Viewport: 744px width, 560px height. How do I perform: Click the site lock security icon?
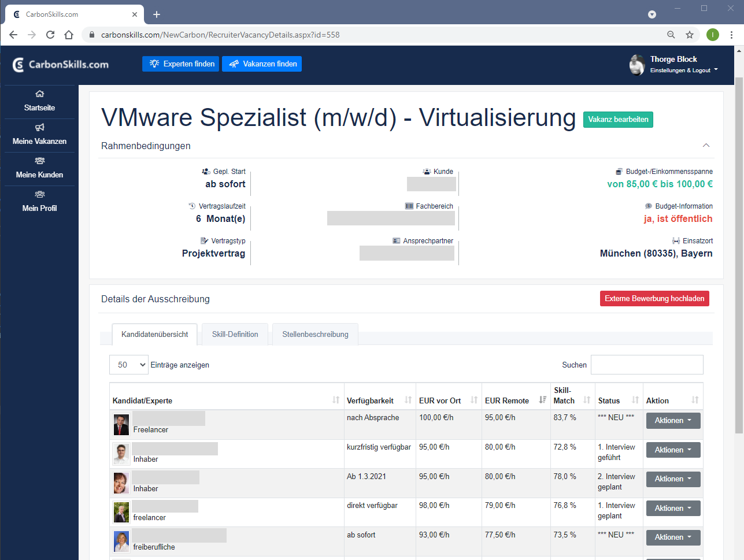click(x=92, y=35)
